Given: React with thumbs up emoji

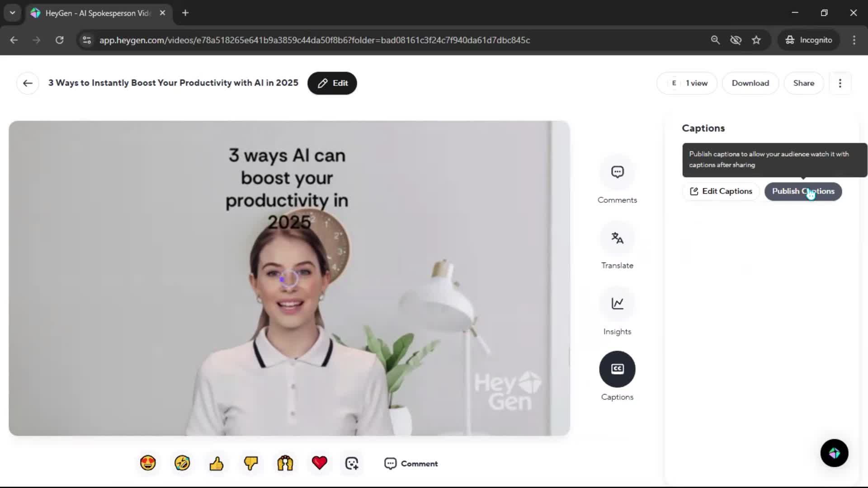Looking at the screenshot, I should pos(216,463).
